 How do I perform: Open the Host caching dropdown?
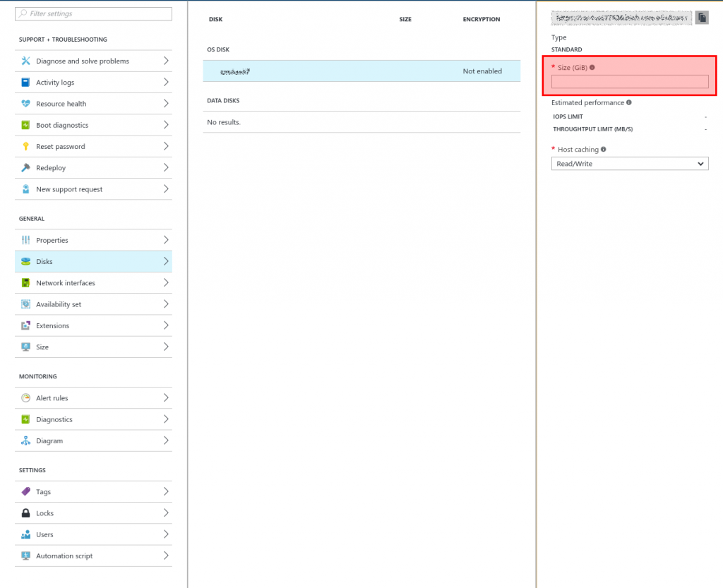(x=629, y=164)
